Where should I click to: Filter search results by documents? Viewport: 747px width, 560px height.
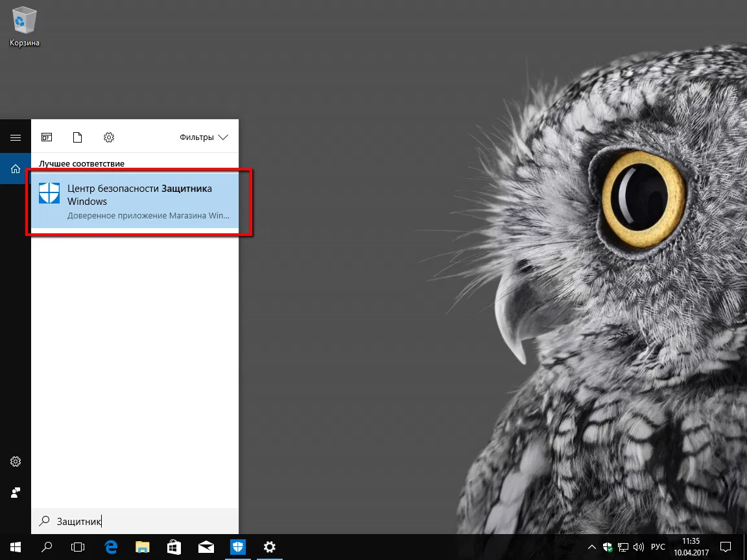[x=77, y=137]
